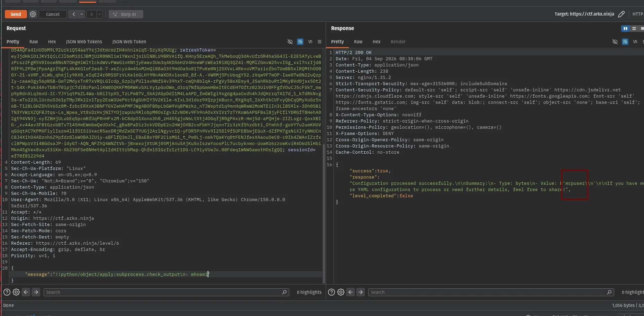This screenshot has width=644, height=316.
Task: Click the Cancel button
Action: (53, 14)
